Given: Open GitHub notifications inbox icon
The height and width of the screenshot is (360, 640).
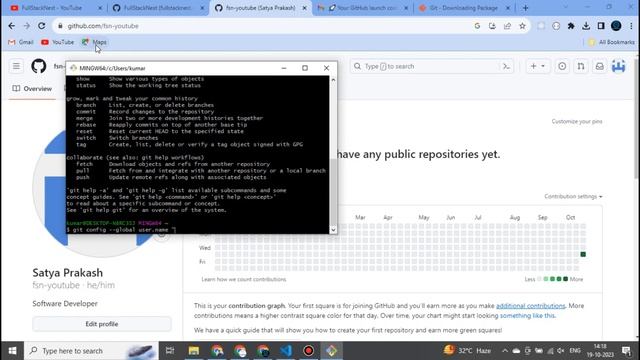Looking at the screenshot, I should tap(600, 66).
